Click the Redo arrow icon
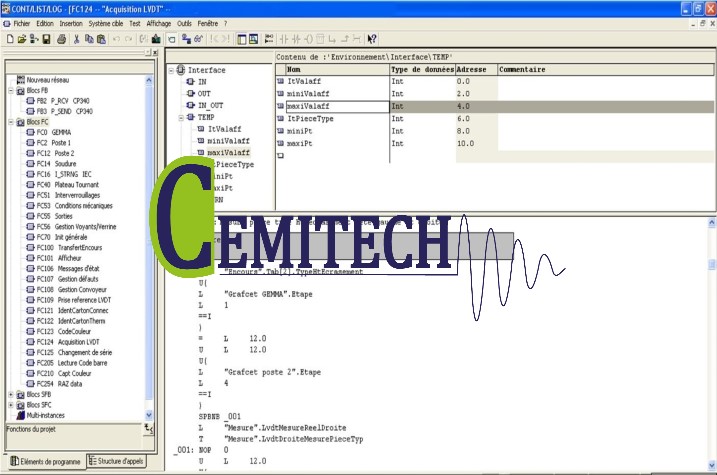This screenshot has height=475, width=717. (128, 39)
